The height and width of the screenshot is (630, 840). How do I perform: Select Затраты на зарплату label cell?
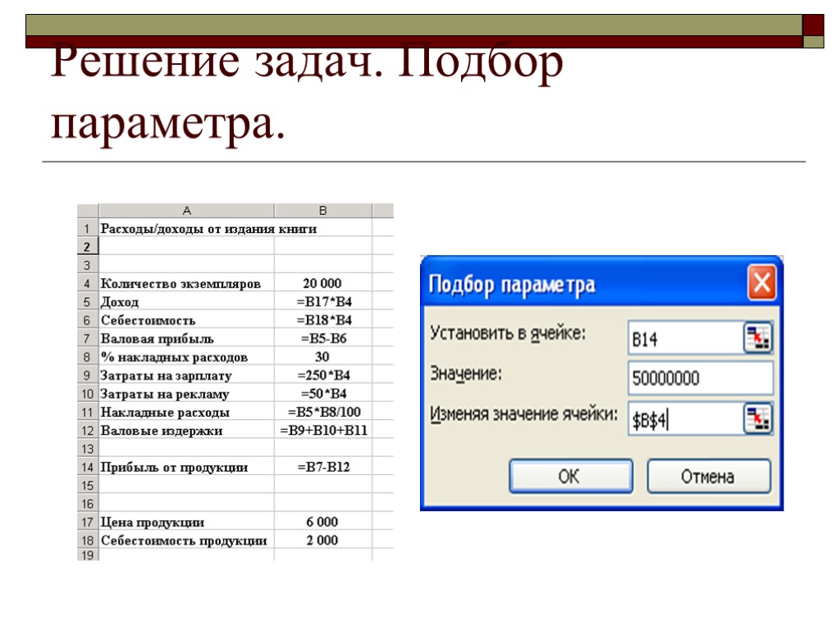coord(186,375)
